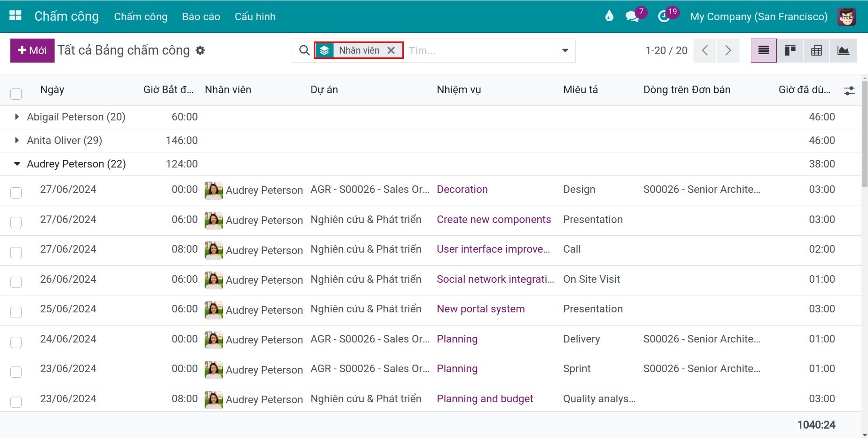Go to previous page of records

coord(705,50)
